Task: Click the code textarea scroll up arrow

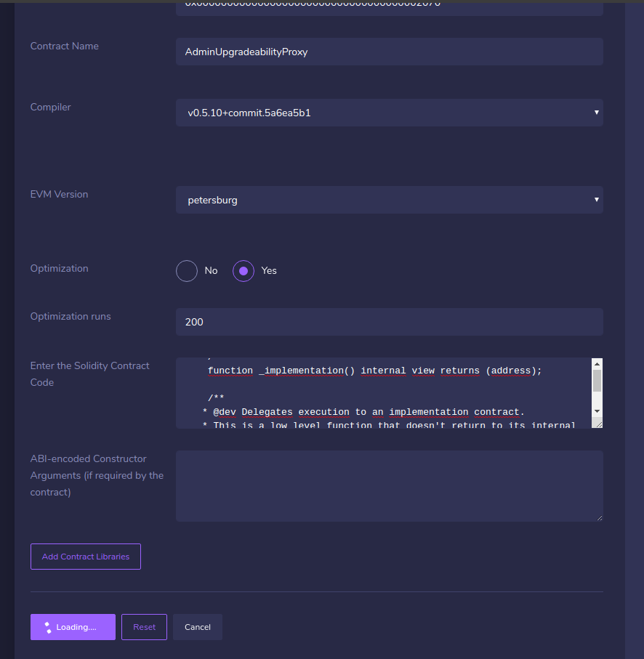Action: coord(597,364)
